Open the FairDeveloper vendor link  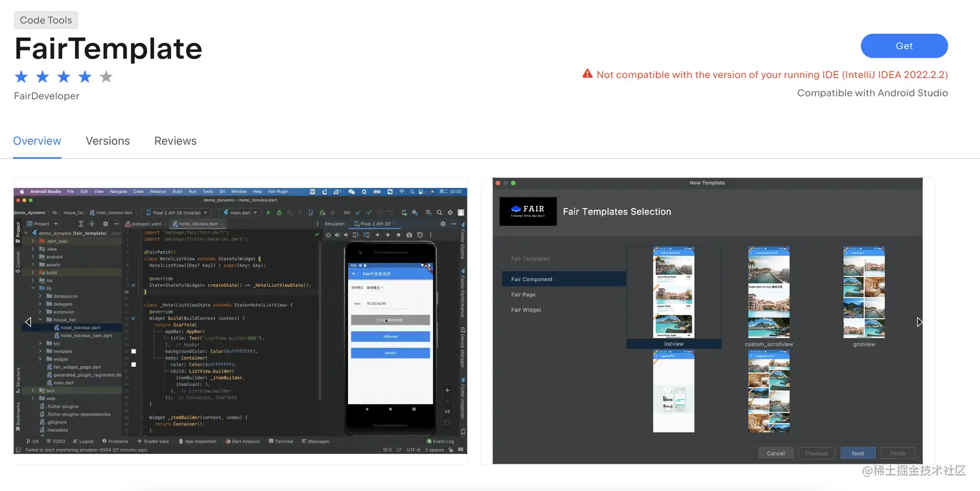47,96
